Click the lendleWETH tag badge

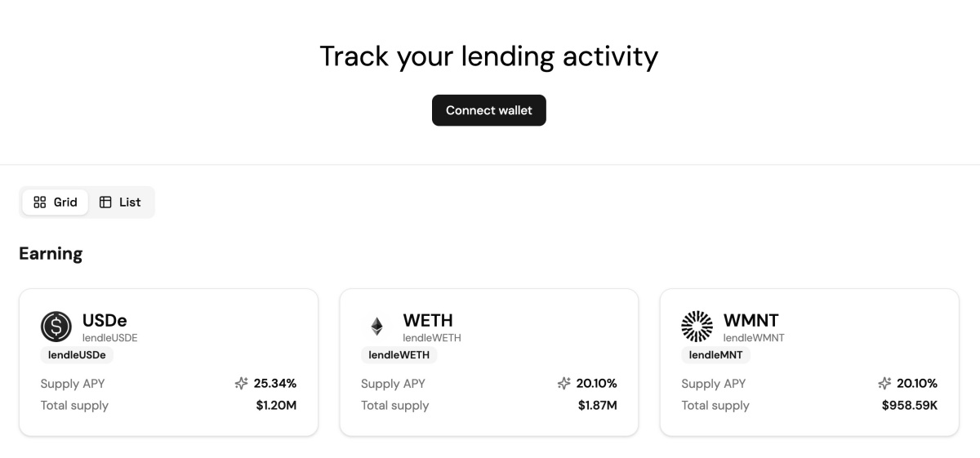click(x=399, y=355)
